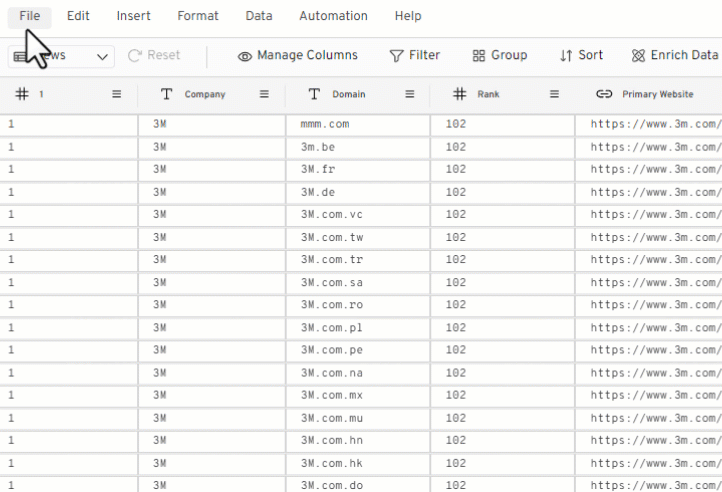This screenshot has width=722, height=492.
Task: Select the 3M.fr domain cell
Action: (358, 170)
